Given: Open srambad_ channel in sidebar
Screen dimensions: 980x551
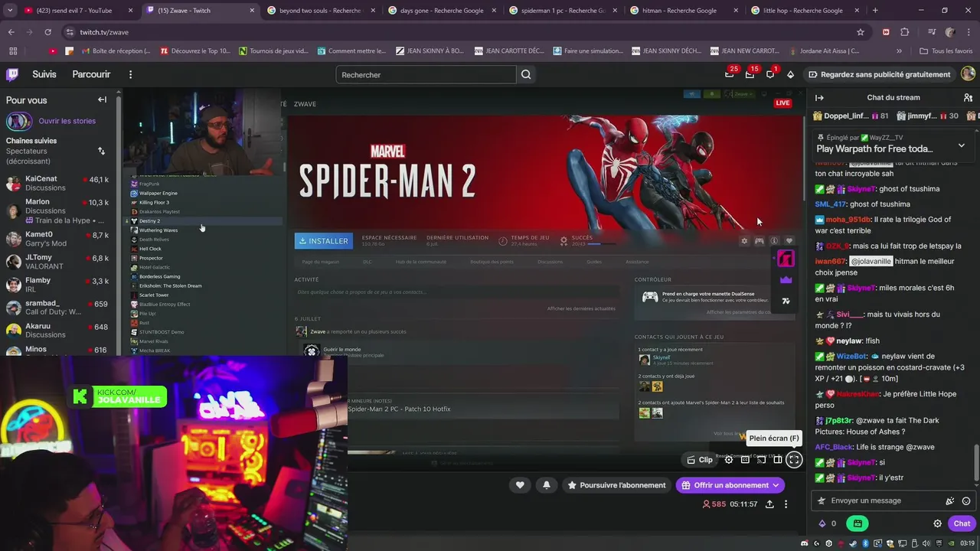Looking at the screenshot, I should (x=57, y=308).
